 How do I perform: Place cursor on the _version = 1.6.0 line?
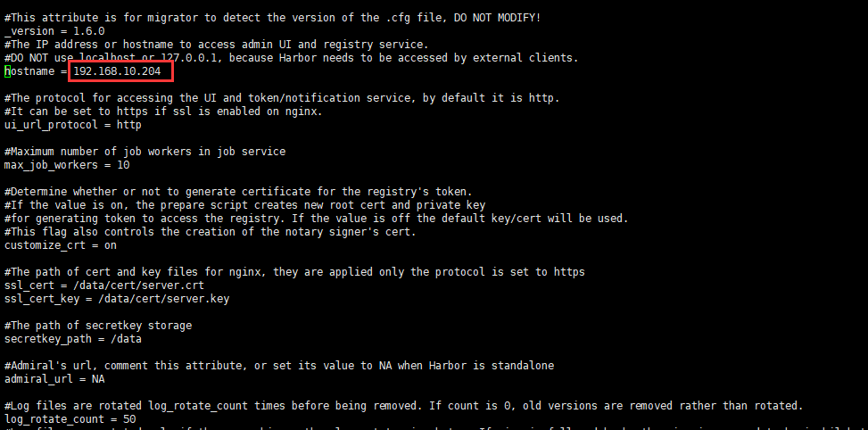pyautogui.click(x=54, y=31)
